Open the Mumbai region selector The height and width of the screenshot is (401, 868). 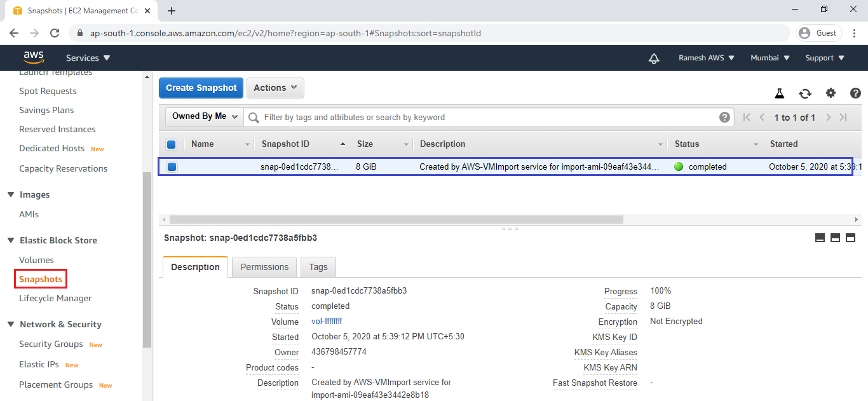point(770,58)
